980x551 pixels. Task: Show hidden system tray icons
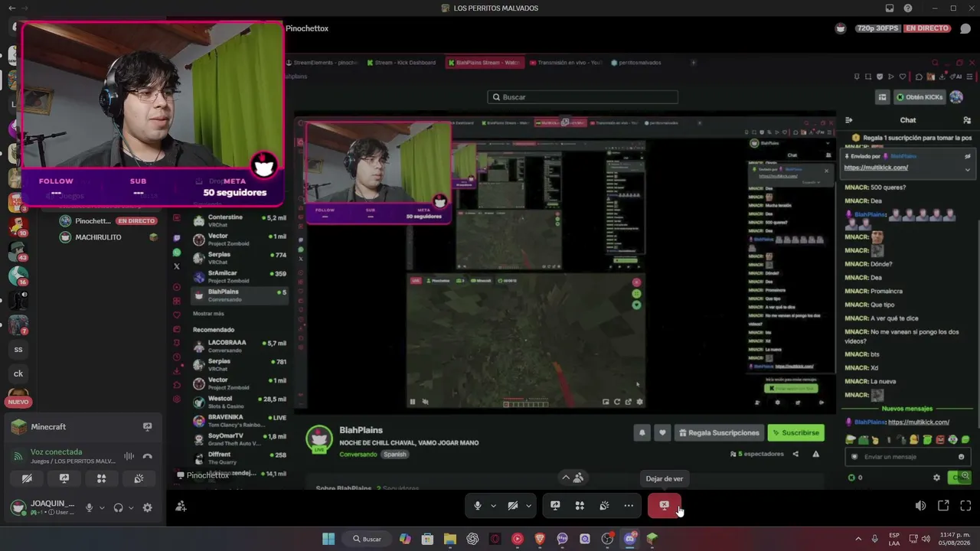pos(857,539)
